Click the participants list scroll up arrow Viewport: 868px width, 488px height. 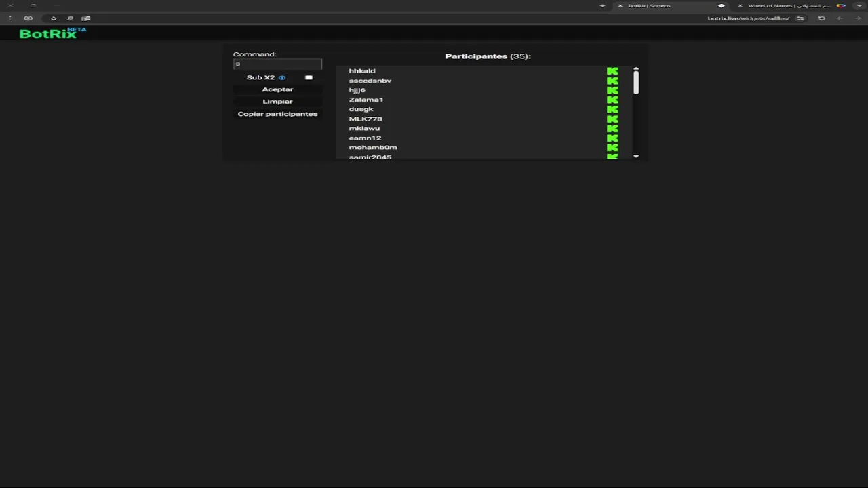click(636, 68)
